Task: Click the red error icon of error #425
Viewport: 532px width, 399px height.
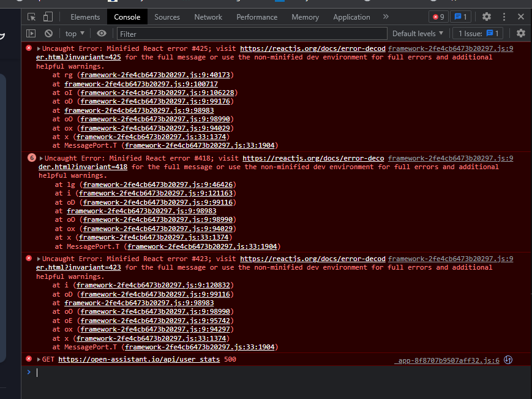Action: tap(29, 48)
